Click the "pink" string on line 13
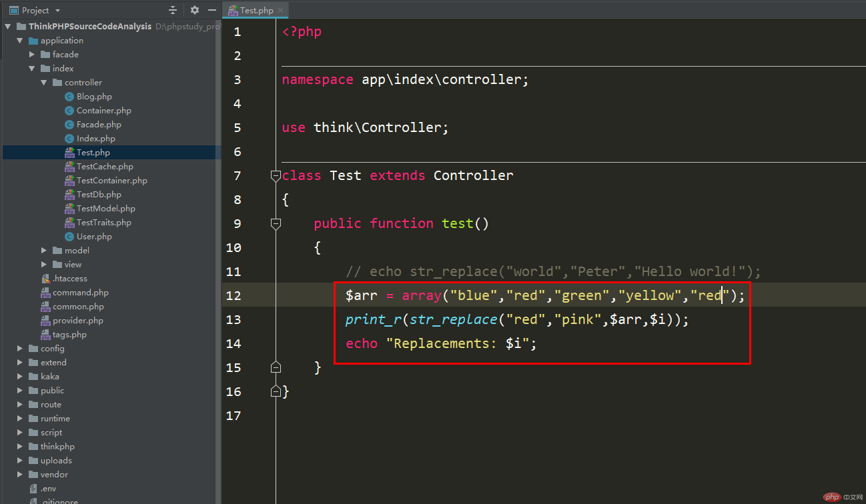Image resolution: width=866 pixels, height=504 pixels. pos(577,320)
